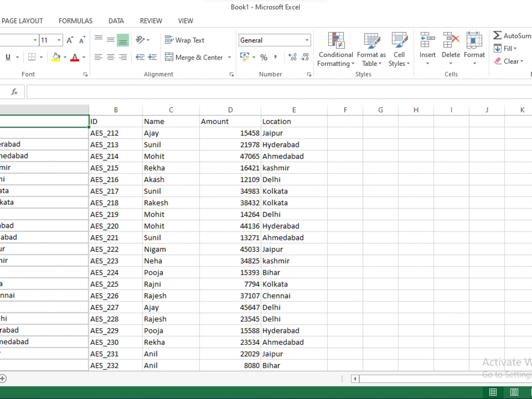Open Font dialog launcher
This screenshot has width=532, height=399.
pos(86,74)
